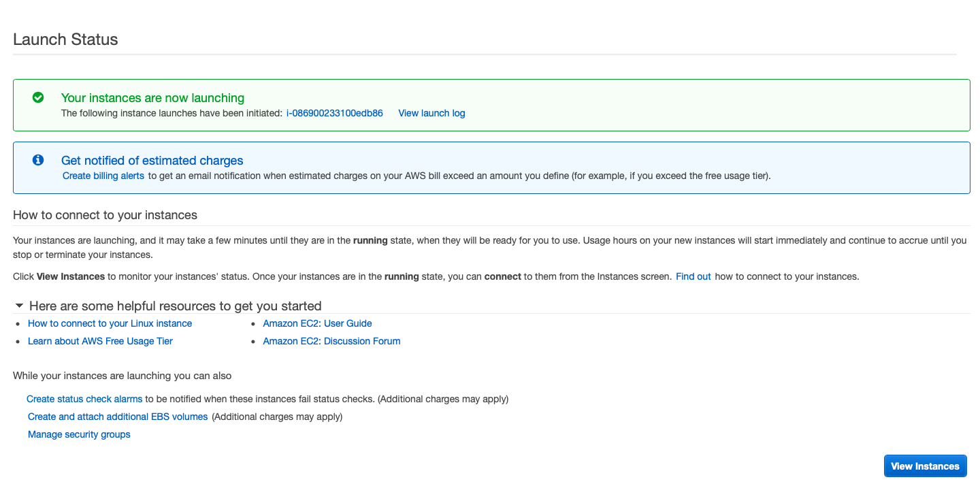
Task: Select Create and attach additional EBS volumes
Action: point(118,417)
